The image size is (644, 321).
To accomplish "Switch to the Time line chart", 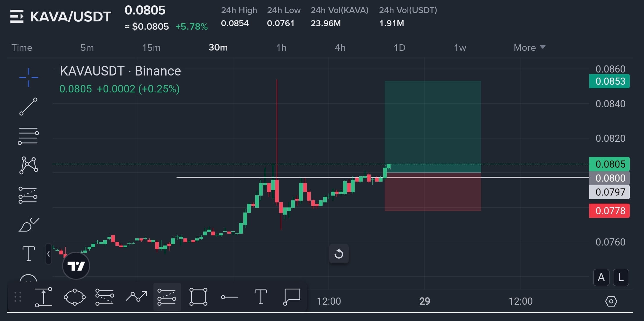I will tap(22, 48).
